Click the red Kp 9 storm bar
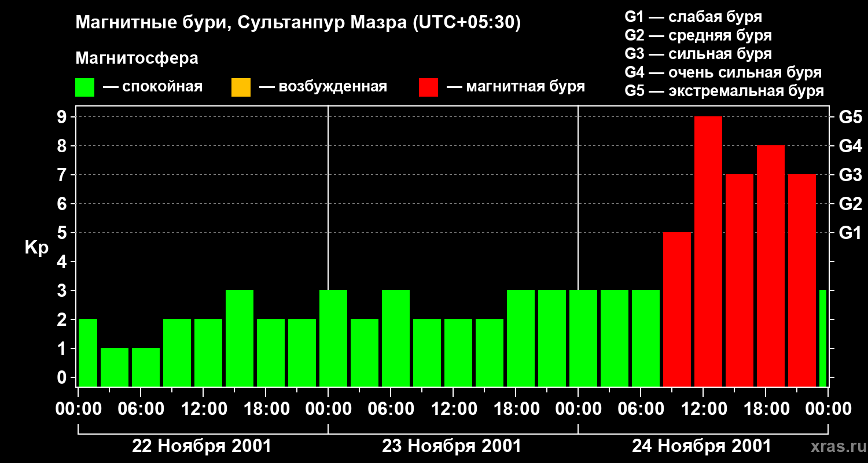868x463 pixels. [x=708, y=252]
